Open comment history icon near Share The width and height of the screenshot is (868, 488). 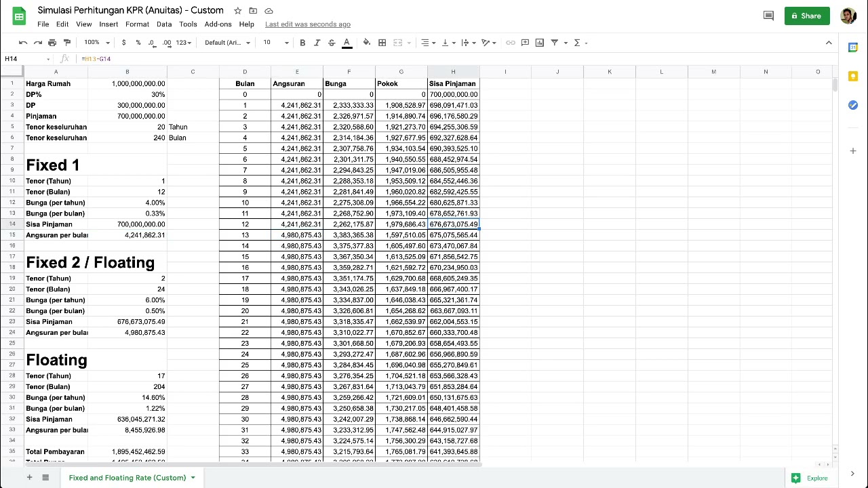(768, 16)
